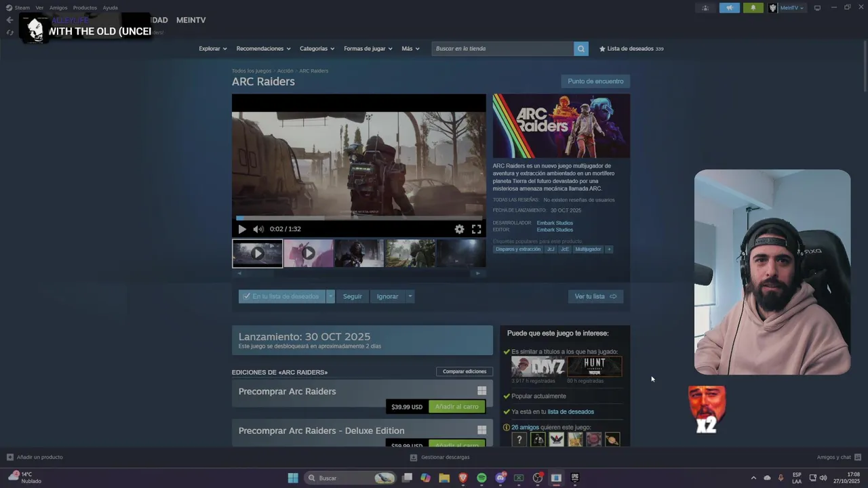Expand the Categorías dropdown
This screenshot has width=868, height=488.
(317, 49)
